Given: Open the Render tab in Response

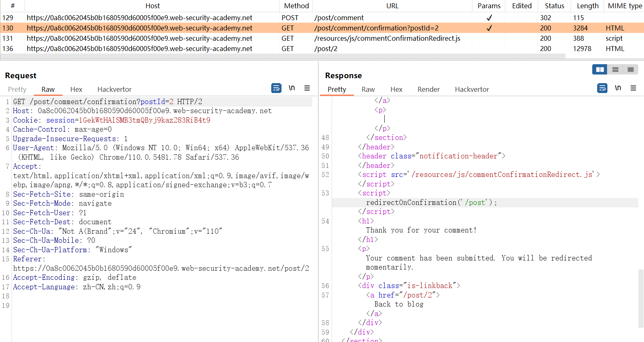Looking at the screenshot, I should coord(428,89).
